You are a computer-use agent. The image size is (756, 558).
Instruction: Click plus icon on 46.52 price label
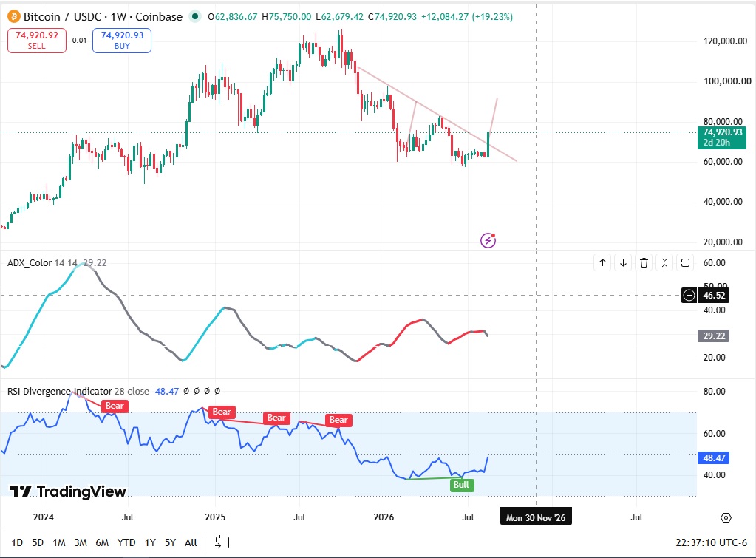pyautogui.click(x=689, y=295)
